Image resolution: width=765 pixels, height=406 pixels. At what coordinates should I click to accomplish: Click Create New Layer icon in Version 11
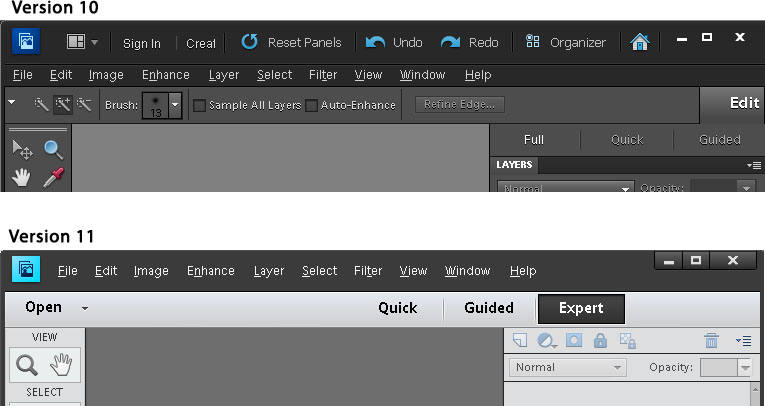coord(521,340)
